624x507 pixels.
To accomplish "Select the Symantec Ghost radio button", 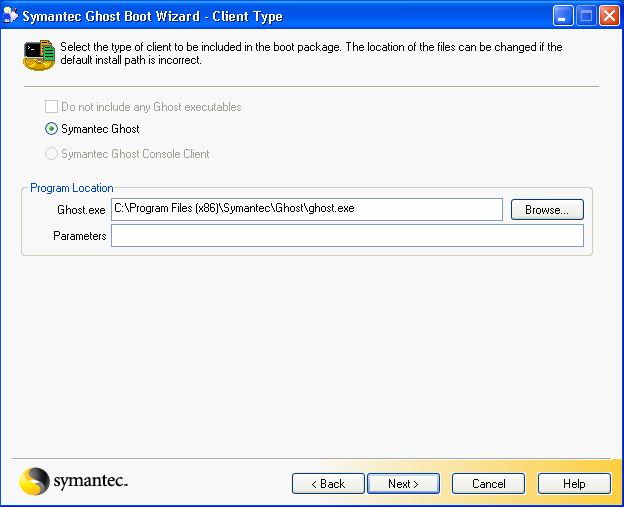I will coord(51,129).
